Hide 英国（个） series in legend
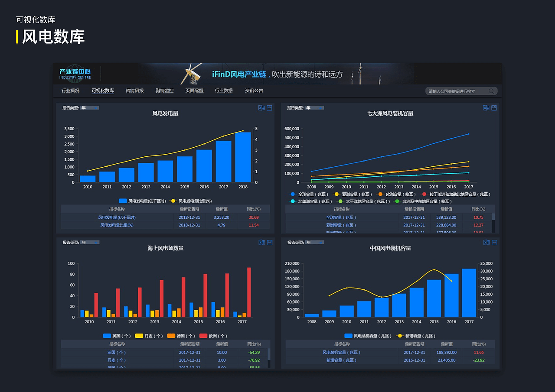Screen dimensions: 555x392 (x=117, y=336)
